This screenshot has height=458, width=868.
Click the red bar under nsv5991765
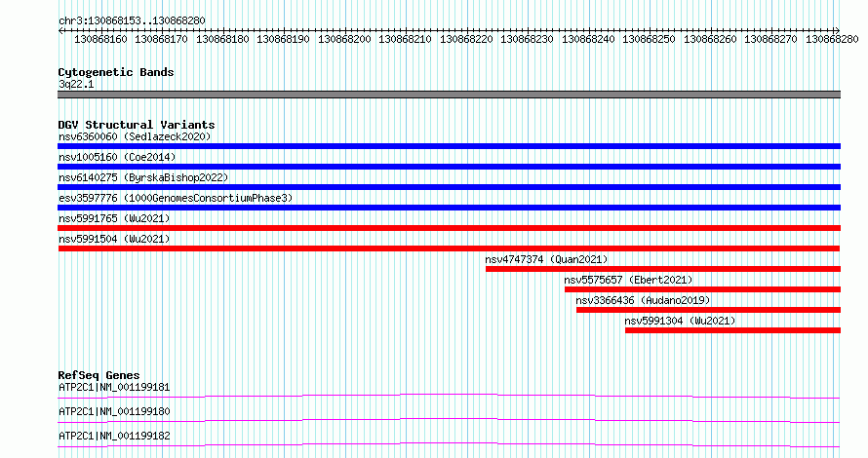(449, 228)
